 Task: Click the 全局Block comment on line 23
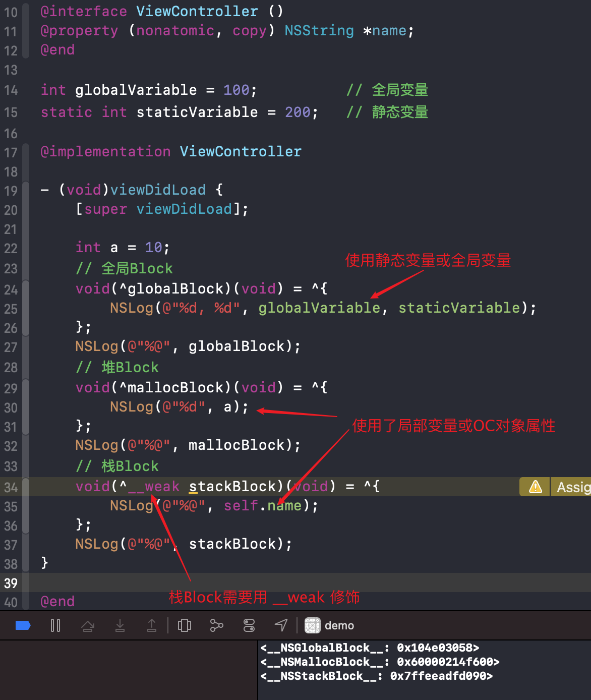coord(124,268)
